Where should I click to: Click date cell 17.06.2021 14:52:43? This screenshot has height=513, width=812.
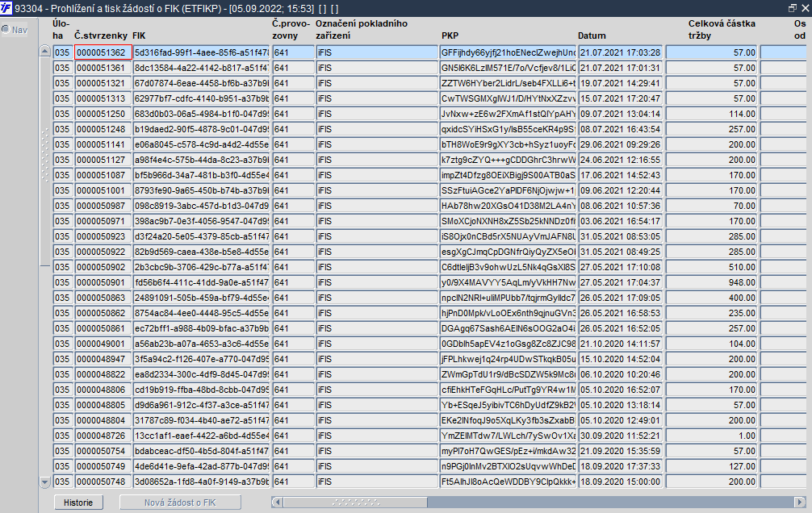[621, 175]
